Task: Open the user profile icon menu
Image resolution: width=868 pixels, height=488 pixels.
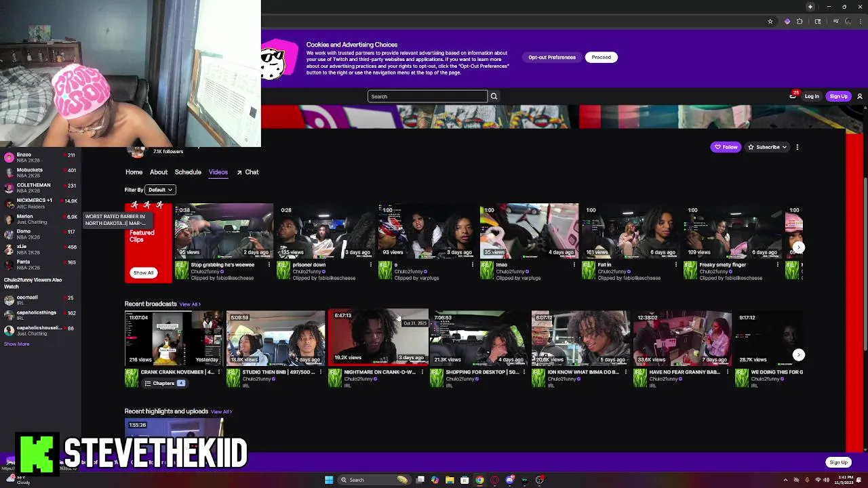Action: coord(859,96)
